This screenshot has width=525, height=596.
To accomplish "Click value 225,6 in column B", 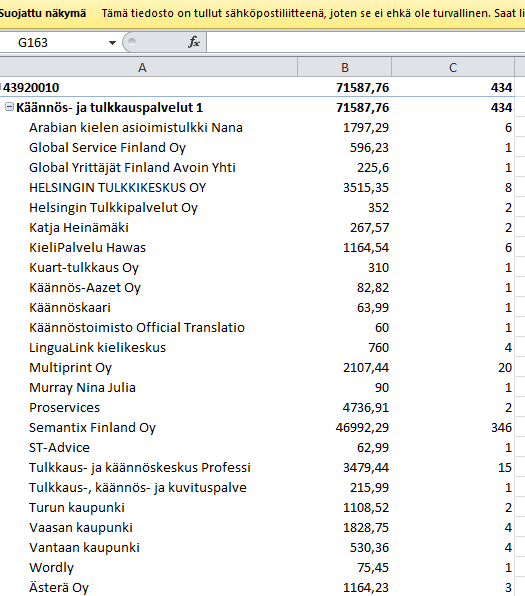I will pos(373,168).
